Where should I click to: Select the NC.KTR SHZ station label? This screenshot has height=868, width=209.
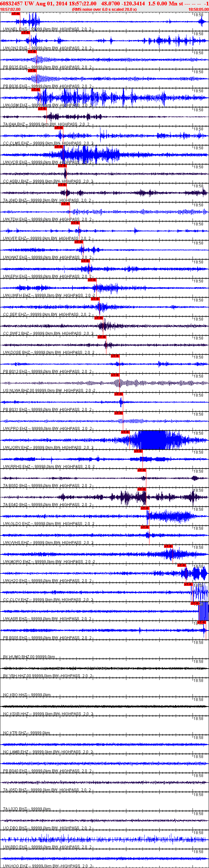coord(15,733)
